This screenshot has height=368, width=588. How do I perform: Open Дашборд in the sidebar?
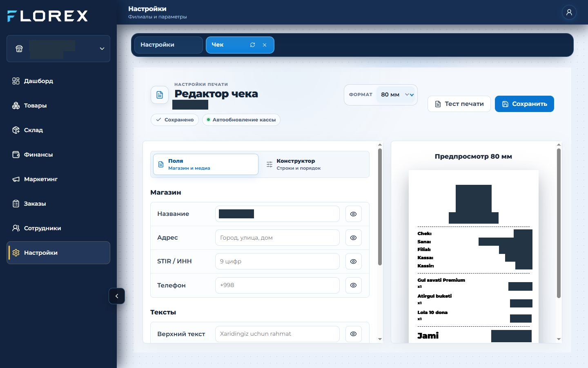click(x=58, y=81)
